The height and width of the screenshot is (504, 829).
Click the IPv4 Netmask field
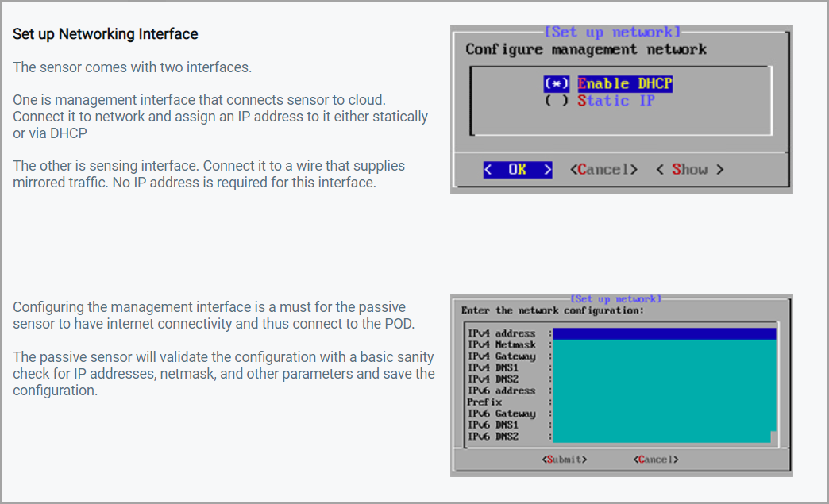(x=664, y=345)
